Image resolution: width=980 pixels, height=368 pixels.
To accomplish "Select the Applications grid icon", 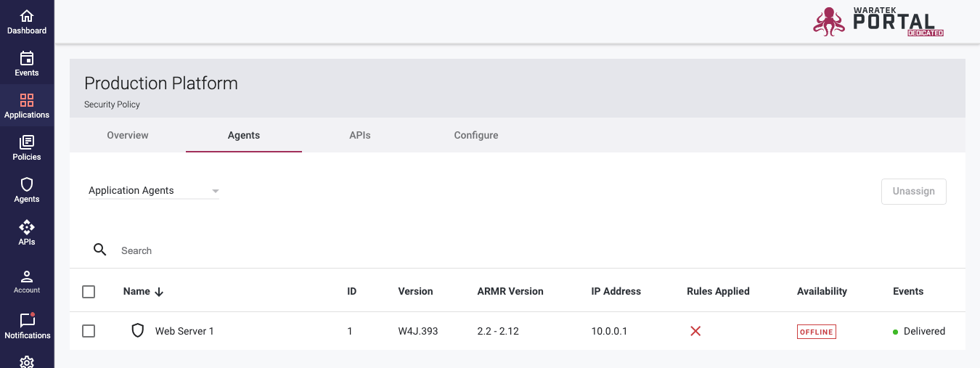I will [27, 100].
